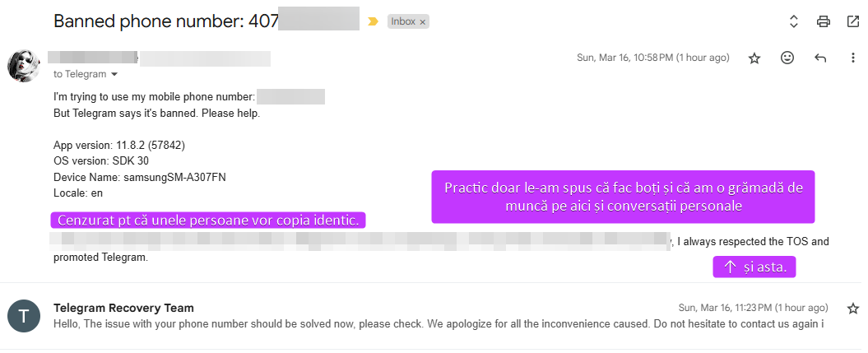Click the Telegram Recovery Team sender name
Viewport: 868px width, 353px height.
(123, 308)
